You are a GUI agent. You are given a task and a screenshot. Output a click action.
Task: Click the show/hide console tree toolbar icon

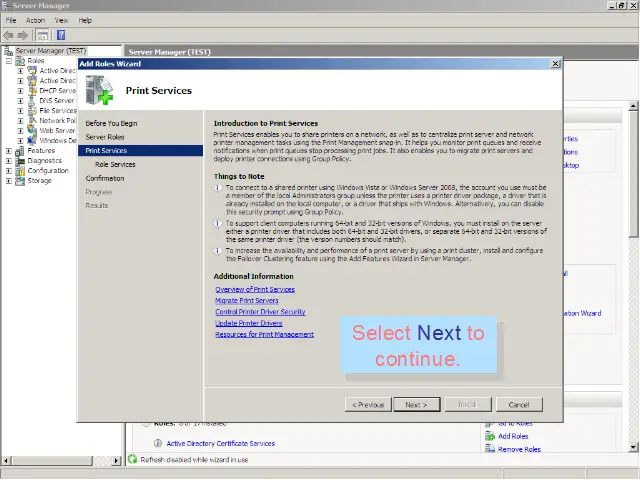42,36
